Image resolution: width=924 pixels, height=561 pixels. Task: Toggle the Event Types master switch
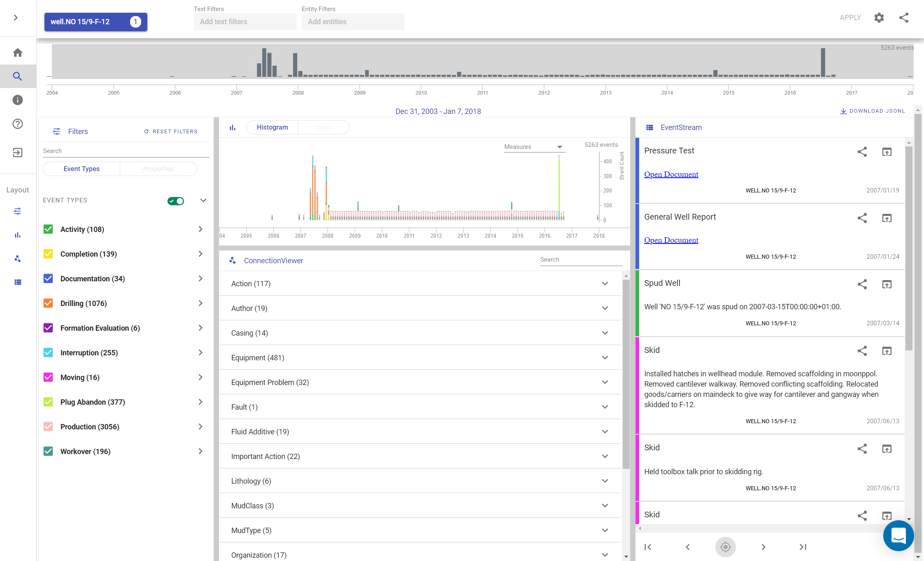tap(176, 201)
